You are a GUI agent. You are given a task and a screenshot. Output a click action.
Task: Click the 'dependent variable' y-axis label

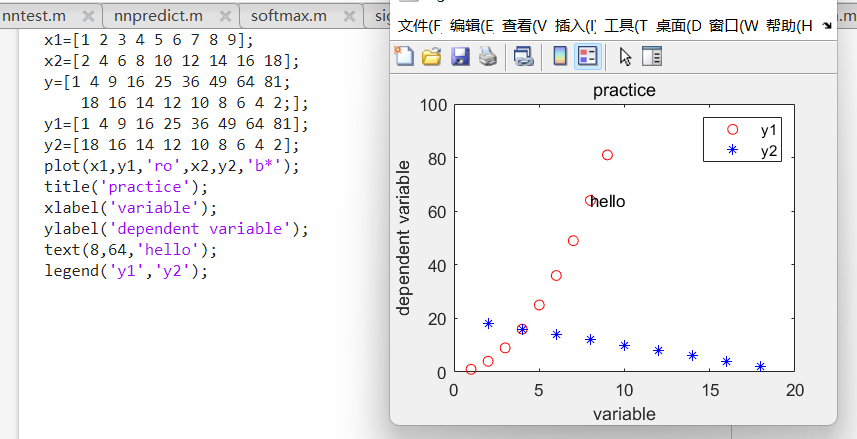coord(403,238)
